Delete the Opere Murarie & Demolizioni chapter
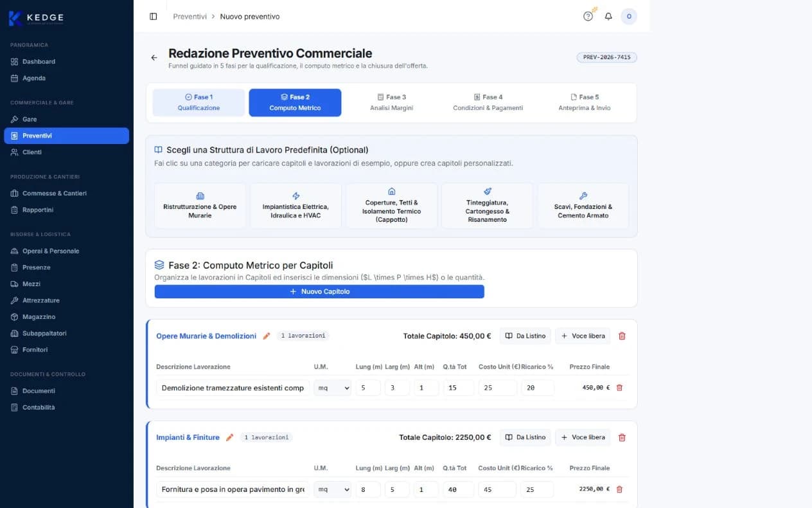 point(622,336)
